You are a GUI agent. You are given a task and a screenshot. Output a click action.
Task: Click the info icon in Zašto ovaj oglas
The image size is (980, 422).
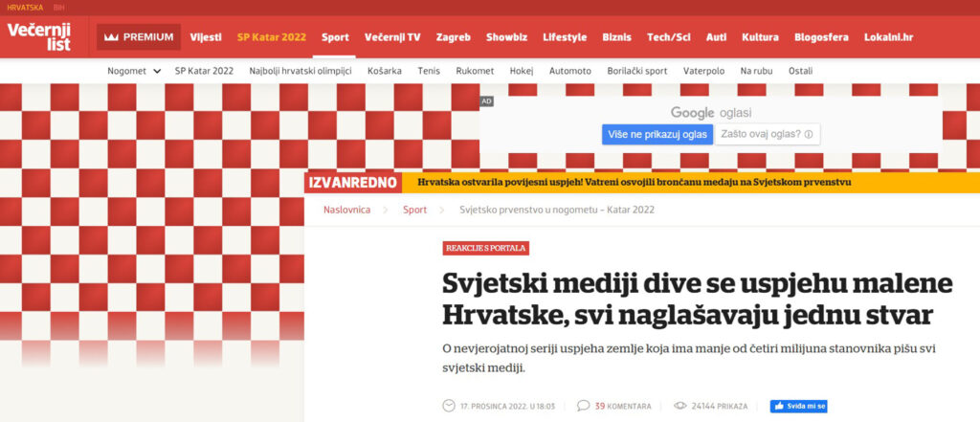tap(808, 134)
